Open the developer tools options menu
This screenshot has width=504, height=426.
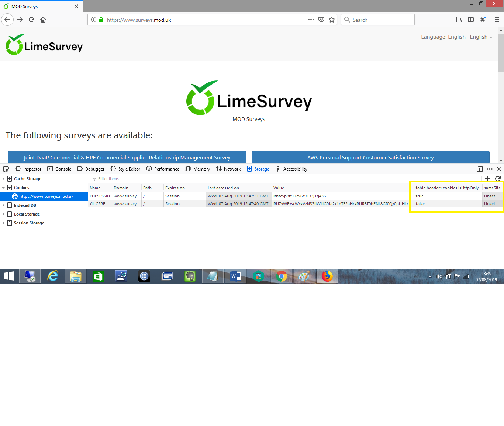[x=490, y=169]
